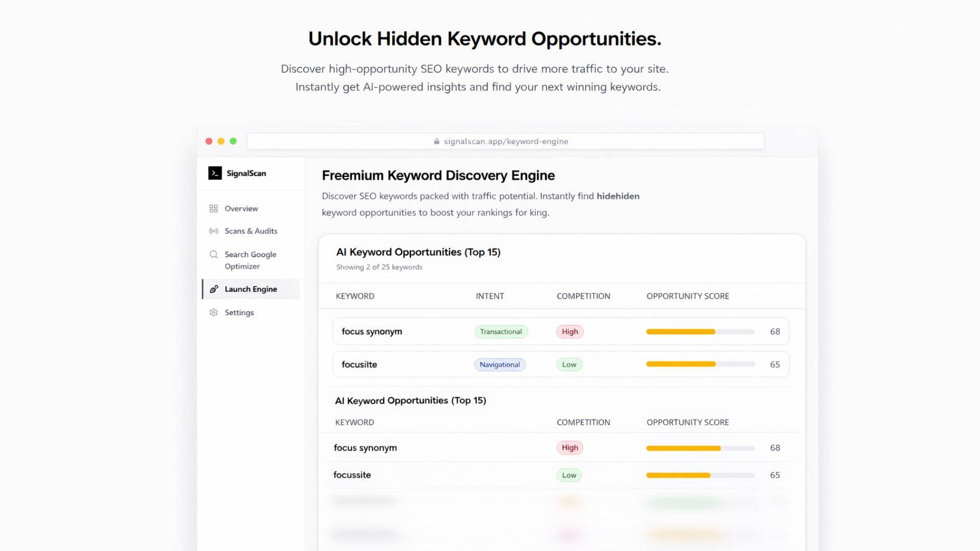Click the Search Google Optimizer magnifier icon
This screenshot has width=980, height=551.
[x=213, y=255]
